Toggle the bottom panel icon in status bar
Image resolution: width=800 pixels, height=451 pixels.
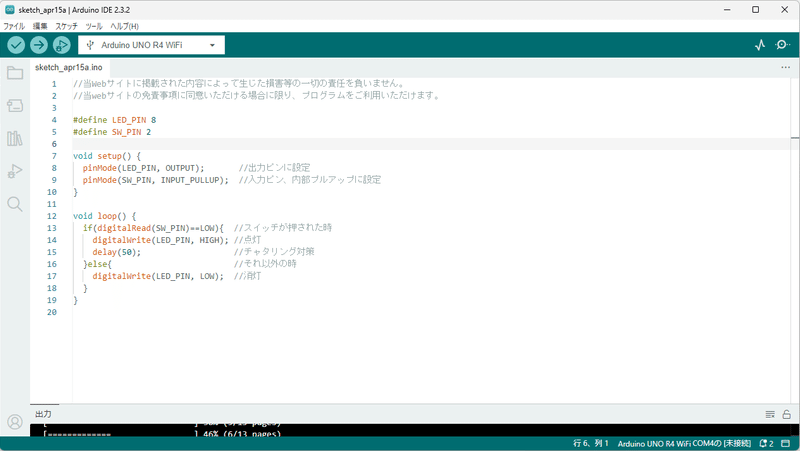(786, 444)
